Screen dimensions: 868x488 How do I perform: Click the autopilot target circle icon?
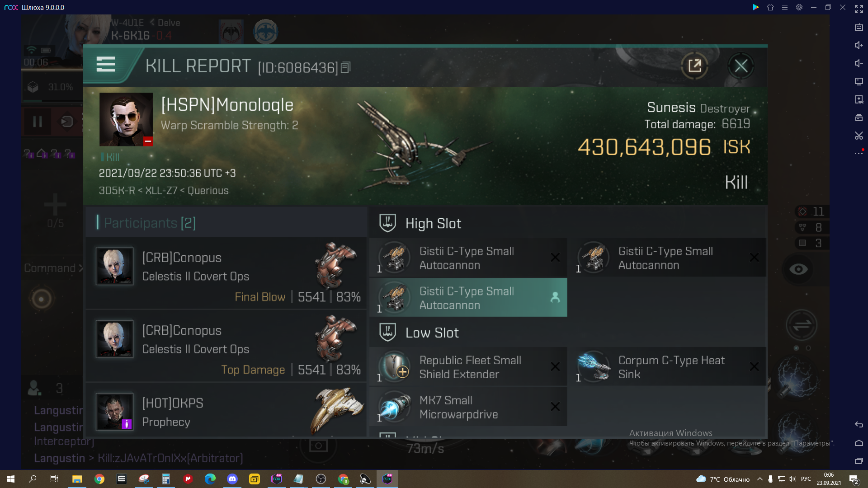click(x=41, y=299)
